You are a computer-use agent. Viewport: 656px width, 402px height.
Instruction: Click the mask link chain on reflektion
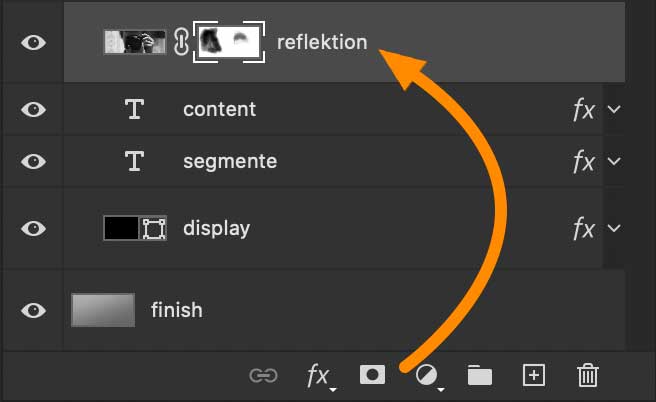pos(181,43)
